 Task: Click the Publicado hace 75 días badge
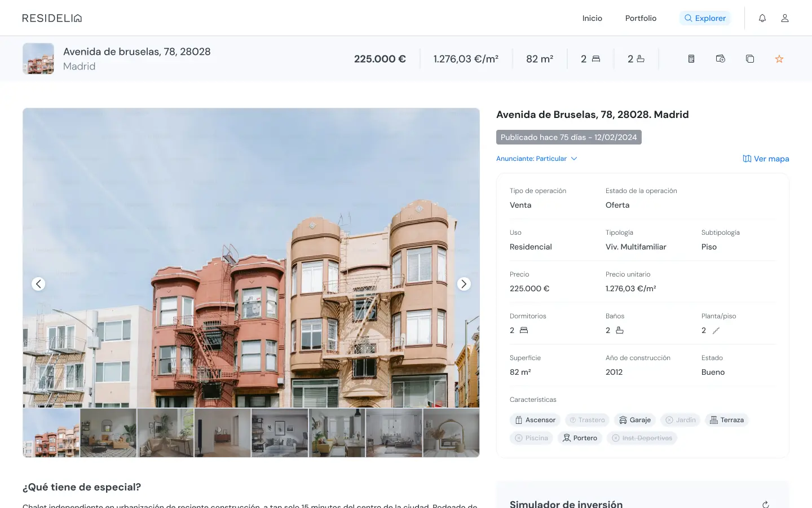tap(568, 137)
